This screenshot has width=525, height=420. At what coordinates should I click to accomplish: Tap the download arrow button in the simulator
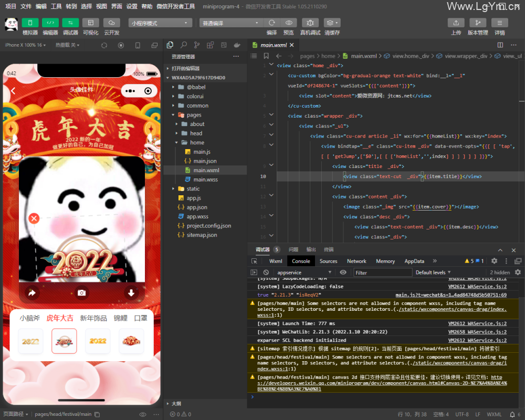point(131,293)
